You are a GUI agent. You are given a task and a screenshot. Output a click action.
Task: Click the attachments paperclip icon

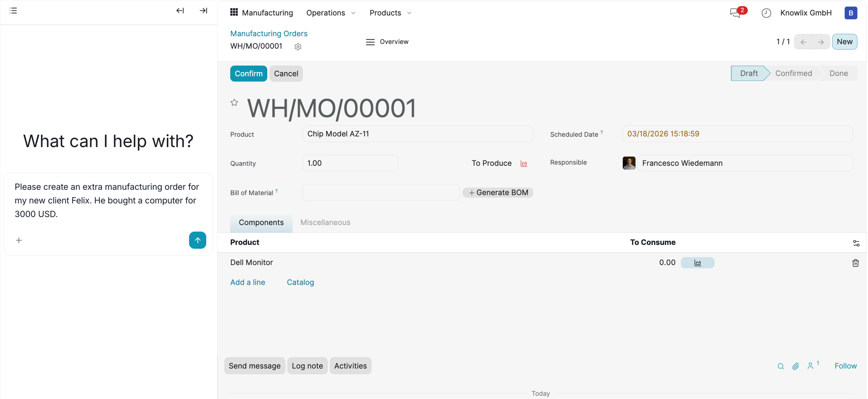(x=795, y=366)
